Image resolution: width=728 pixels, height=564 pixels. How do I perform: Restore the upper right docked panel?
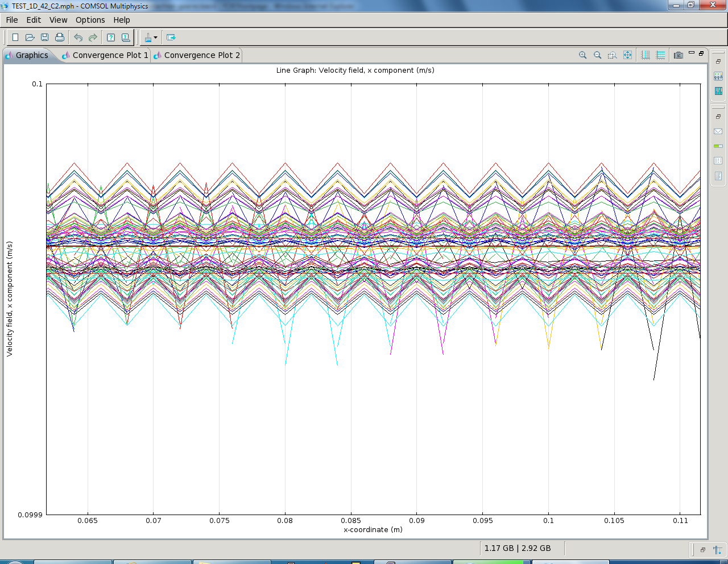(x=718, y=61)
